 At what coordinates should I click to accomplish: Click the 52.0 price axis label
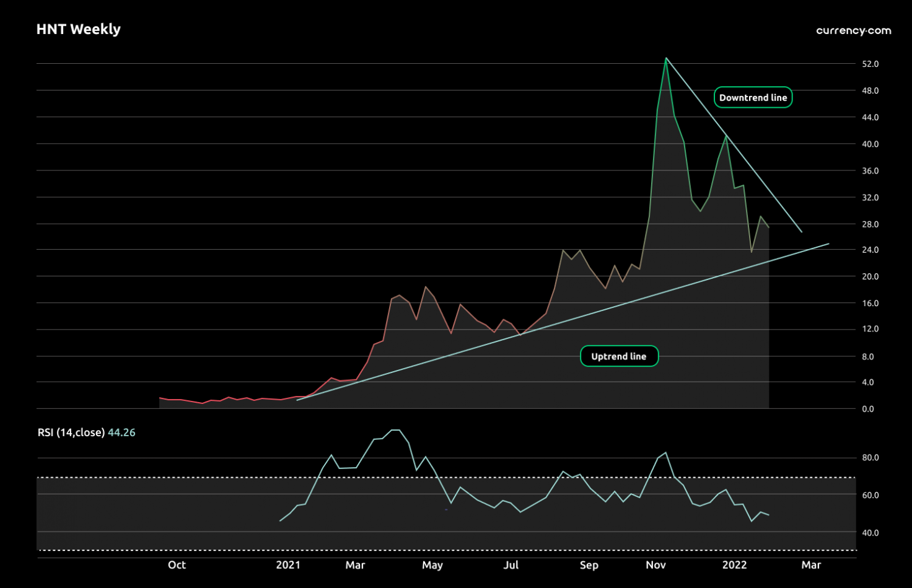[870, 64]
